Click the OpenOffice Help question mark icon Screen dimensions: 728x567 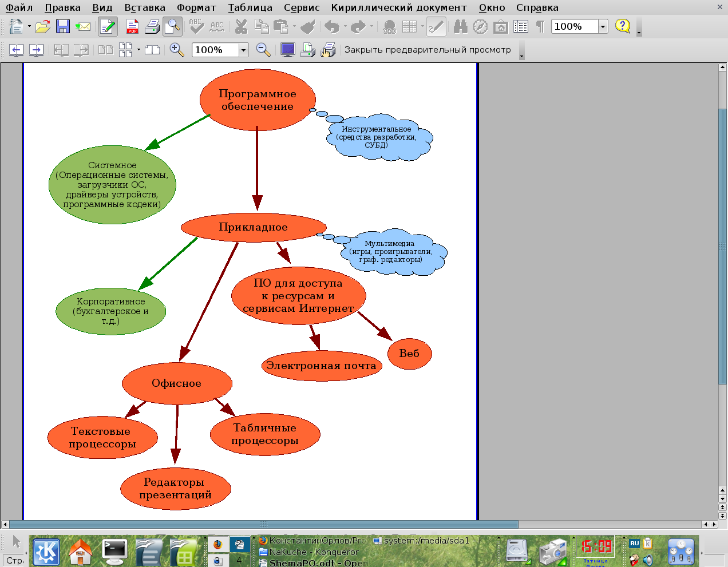point(622,26)
